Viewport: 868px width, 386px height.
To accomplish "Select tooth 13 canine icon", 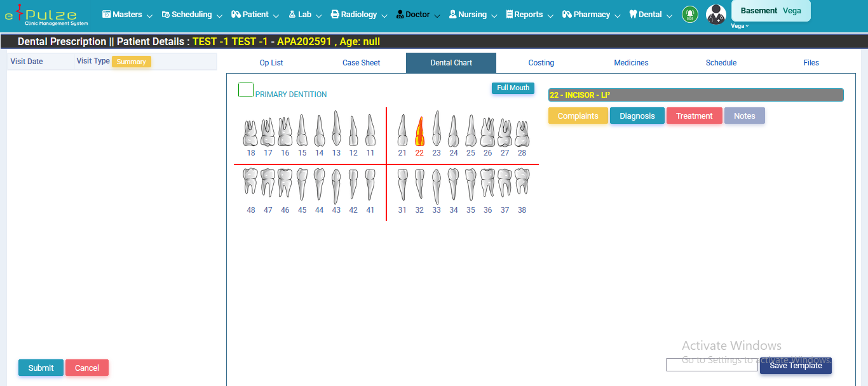I will pos(336,130).
